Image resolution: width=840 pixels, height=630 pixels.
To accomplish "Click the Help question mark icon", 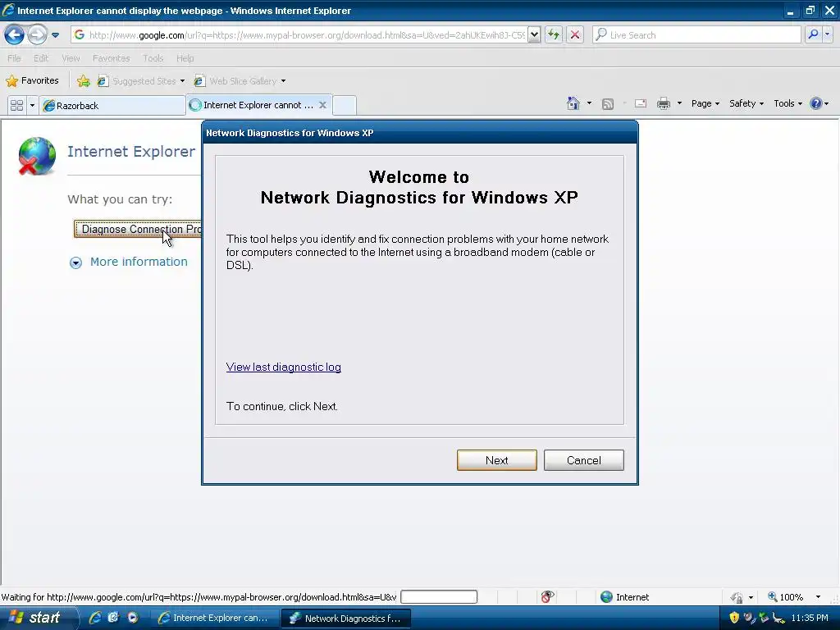I will coord(815,103).
